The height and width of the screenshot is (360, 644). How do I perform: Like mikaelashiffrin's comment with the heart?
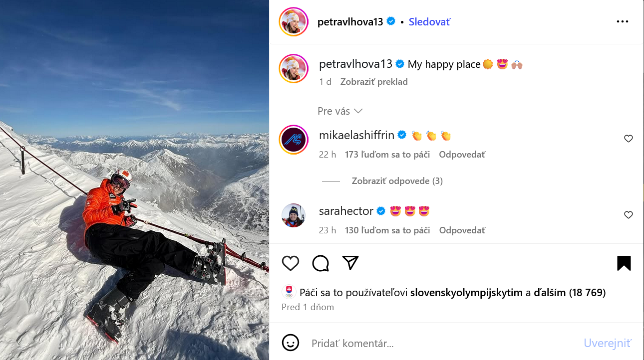[x=629, y=139]
